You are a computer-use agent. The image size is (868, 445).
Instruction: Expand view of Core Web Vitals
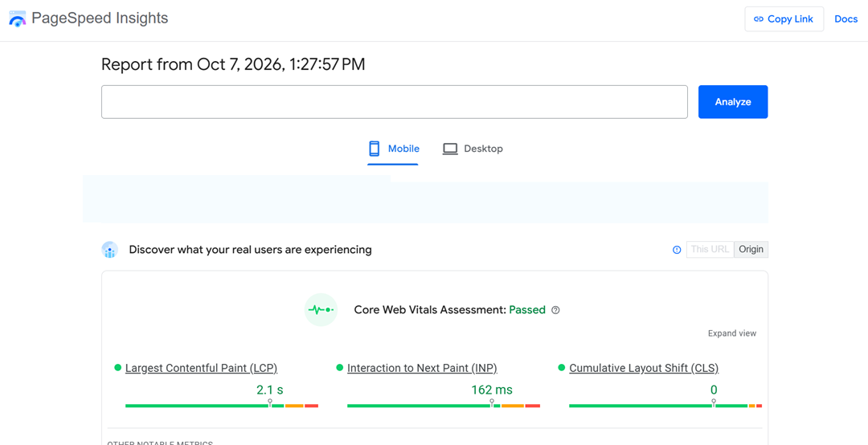[x=732, y=333]
